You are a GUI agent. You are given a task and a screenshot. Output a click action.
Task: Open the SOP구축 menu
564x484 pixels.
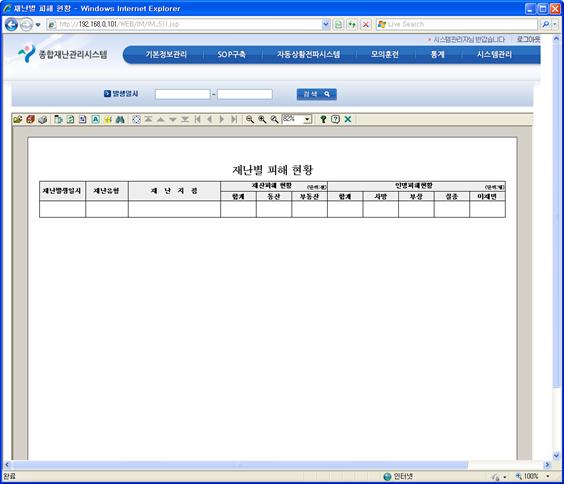[231, 55]
